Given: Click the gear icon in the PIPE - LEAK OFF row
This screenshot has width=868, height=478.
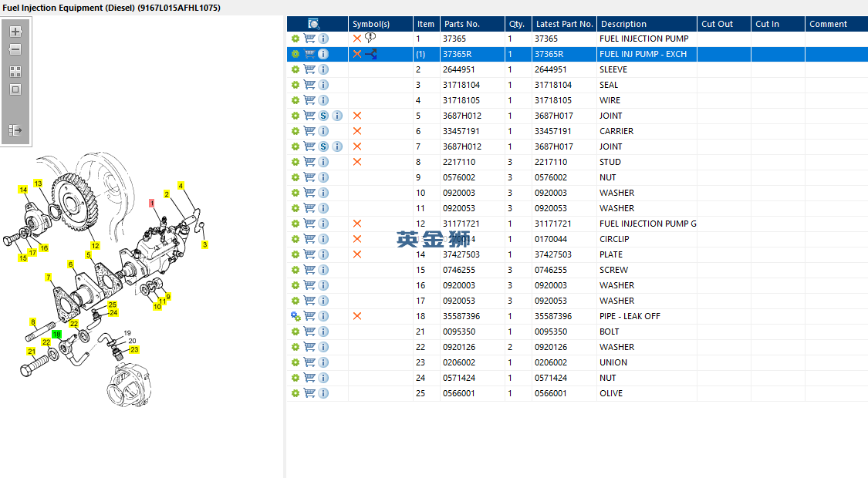Looking at the screenshot, I should pyautogui.click(x=296, y=316).
